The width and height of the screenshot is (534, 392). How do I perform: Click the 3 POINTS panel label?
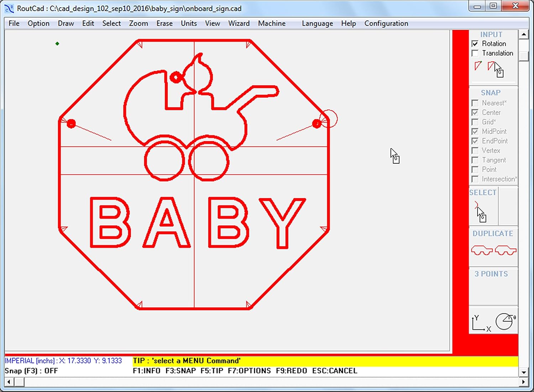pyautogui.click(x=491, y=274)
